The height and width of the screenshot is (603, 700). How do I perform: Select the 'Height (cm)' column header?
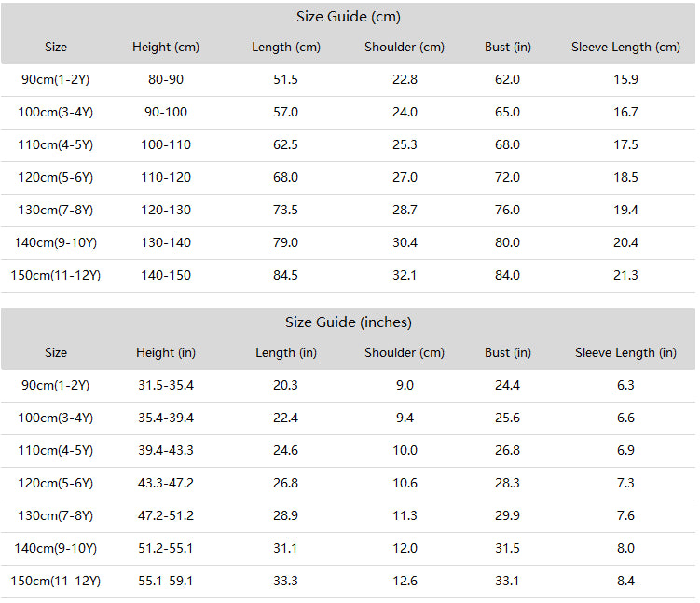166,47
